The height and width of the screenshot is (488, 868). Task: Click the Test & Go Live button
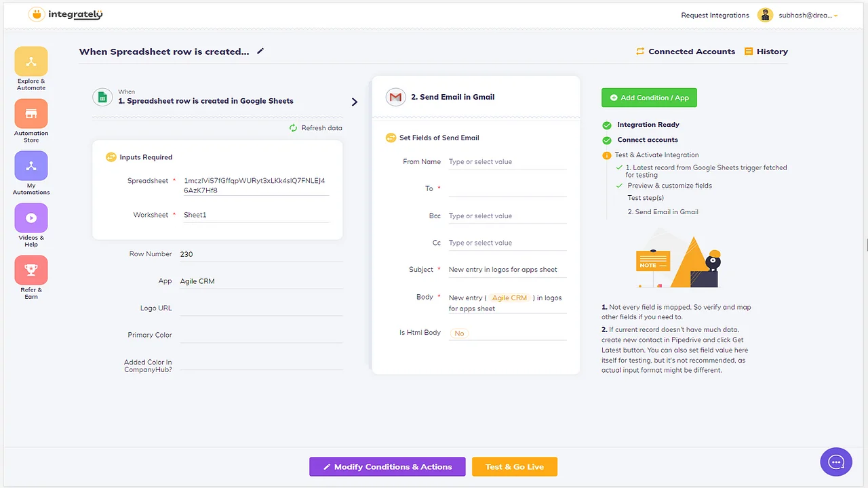(514, 466)
